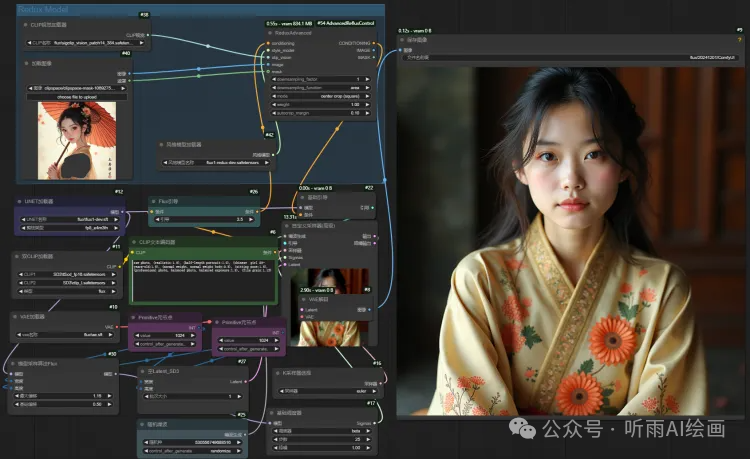Collapse the CLIP文本编码器 node via title dot
Image resolution: width=750 pixels, height=459 pixels.
pos(134,242)
